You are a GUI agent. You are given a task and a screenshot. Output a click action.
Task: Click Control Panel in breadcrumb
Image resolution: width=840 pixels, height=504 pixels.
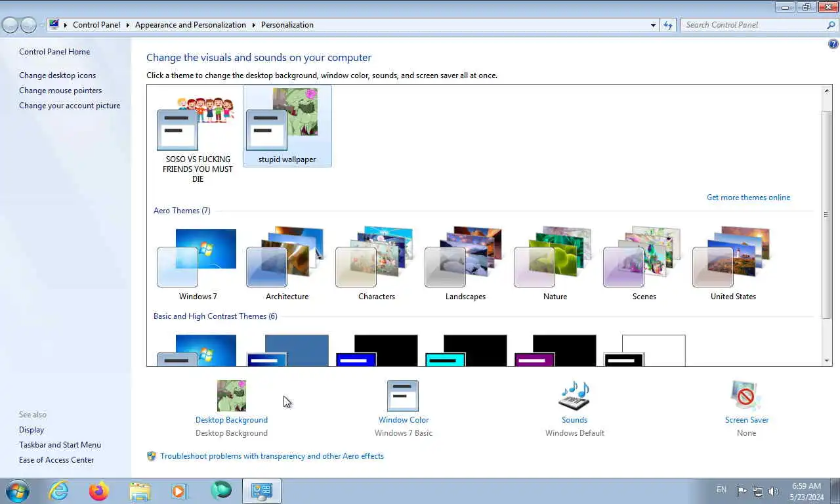[96, 25]
